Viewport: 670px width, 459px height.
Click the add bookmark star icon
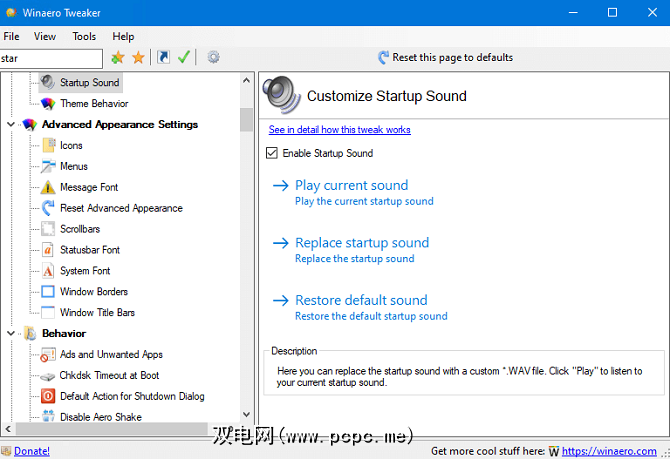coord(118,58)
